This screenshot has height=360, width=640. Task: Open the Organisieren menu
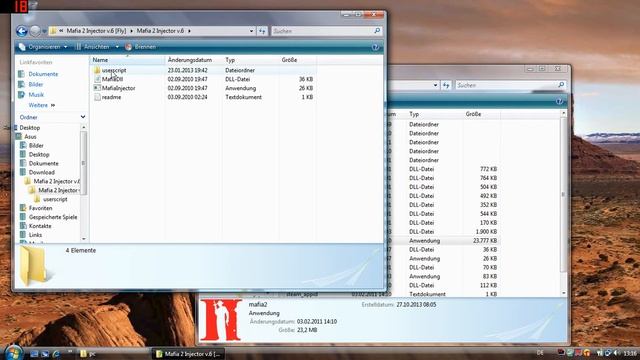pos(43,47)
